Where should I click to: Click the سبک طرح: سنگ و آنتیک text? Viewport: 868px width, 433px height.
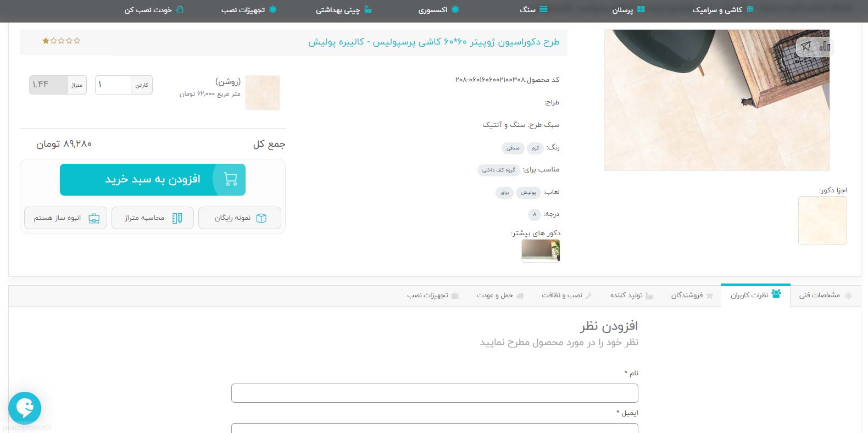(521, 125)
